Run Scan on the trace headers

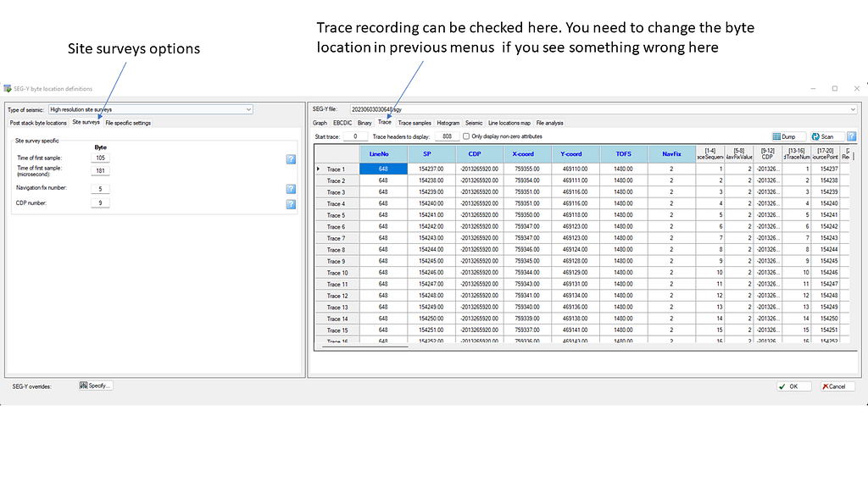click(x=822, y=136)
